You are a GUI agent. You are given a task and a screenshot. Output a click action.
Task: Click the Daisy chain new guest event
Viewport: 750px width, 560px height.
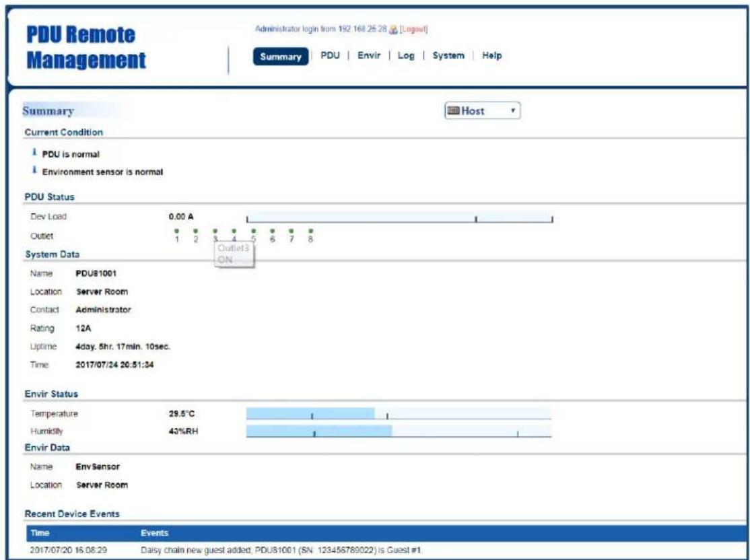(281, 550)
